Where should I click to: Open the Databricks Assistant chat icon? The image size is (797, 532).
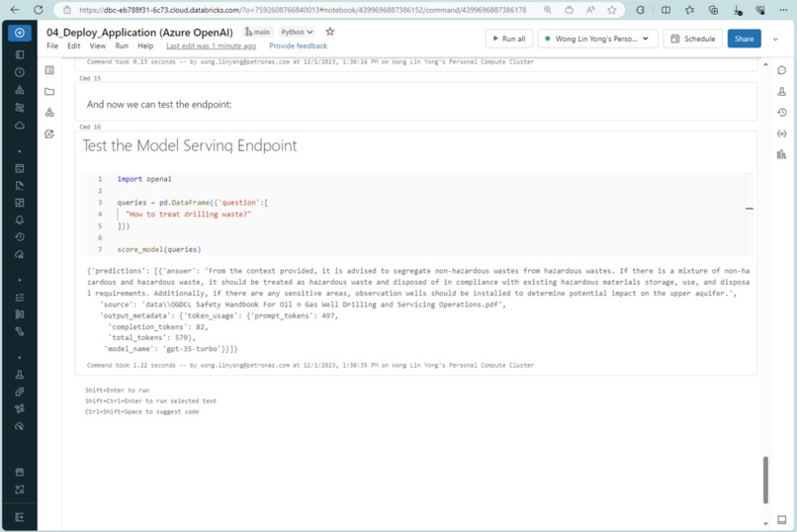click(x=49, y=133)
